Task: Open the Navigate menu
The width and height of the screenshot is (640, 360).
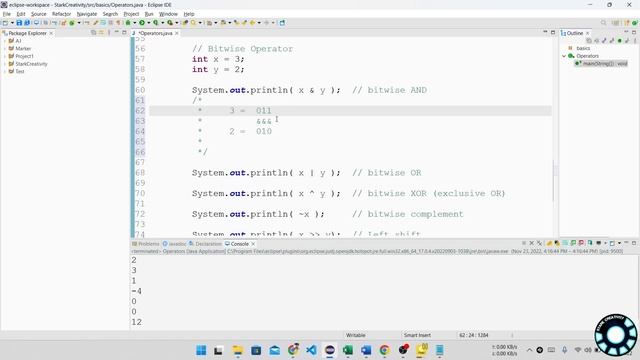Action: point(87,14)
